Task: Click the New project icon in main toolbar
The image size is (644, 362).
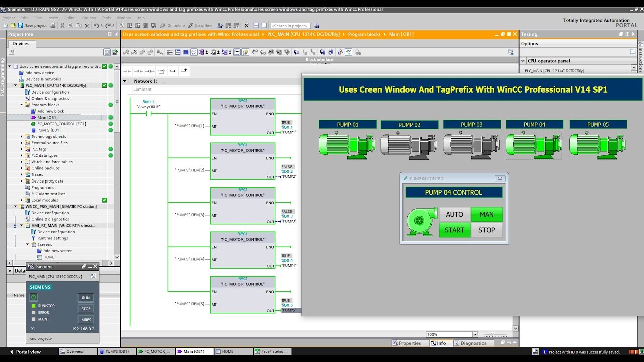Action: click(x=6, y=25)
